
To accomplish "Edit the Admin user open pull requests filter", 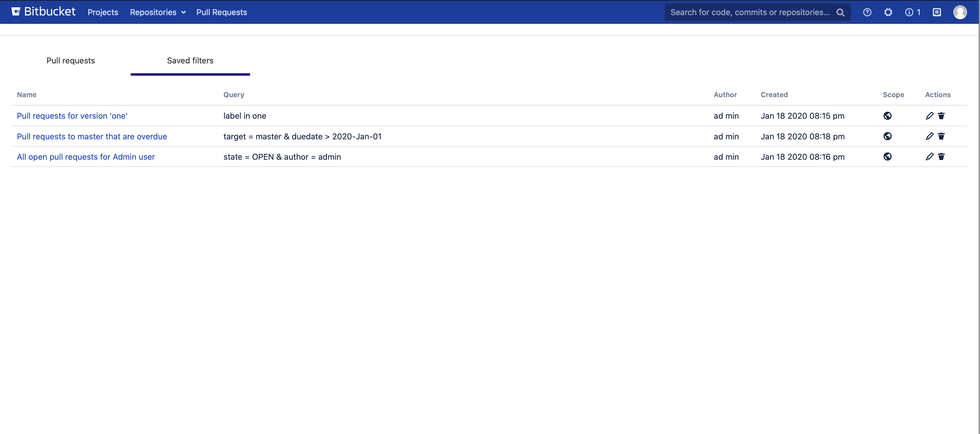I will click(x=929, y=156).
